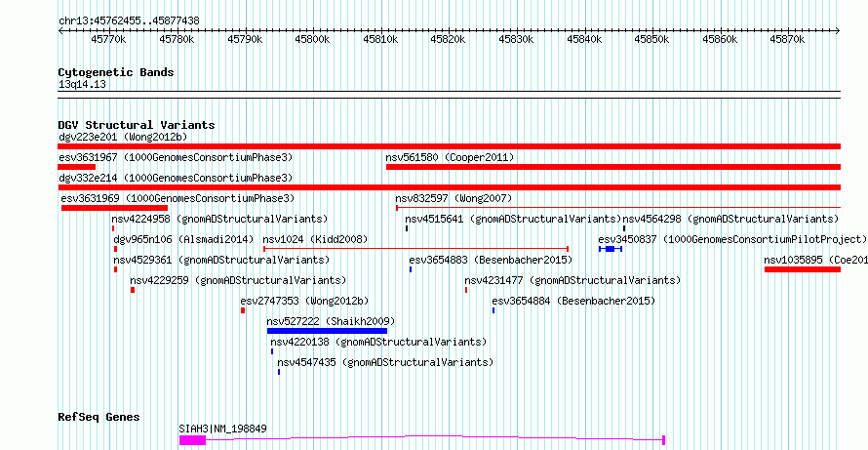Image resolution: width=868 pixels, height=450 pixels.
Task: Open nsv561580 (Cooper2011) variant label
Action: (x=450, y=157)
